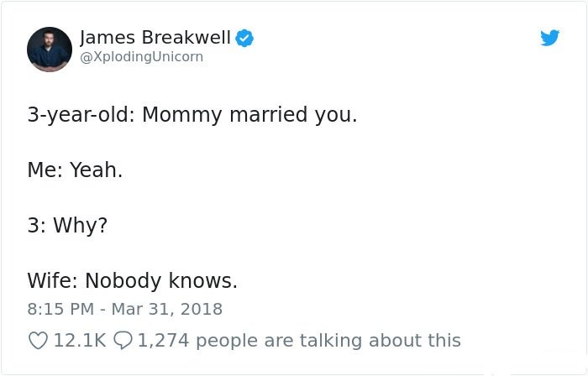This screenshot has width=588, height=376.
Task: Open the Mar 31, 2018 date link
Action: click(x=167, y=310)
